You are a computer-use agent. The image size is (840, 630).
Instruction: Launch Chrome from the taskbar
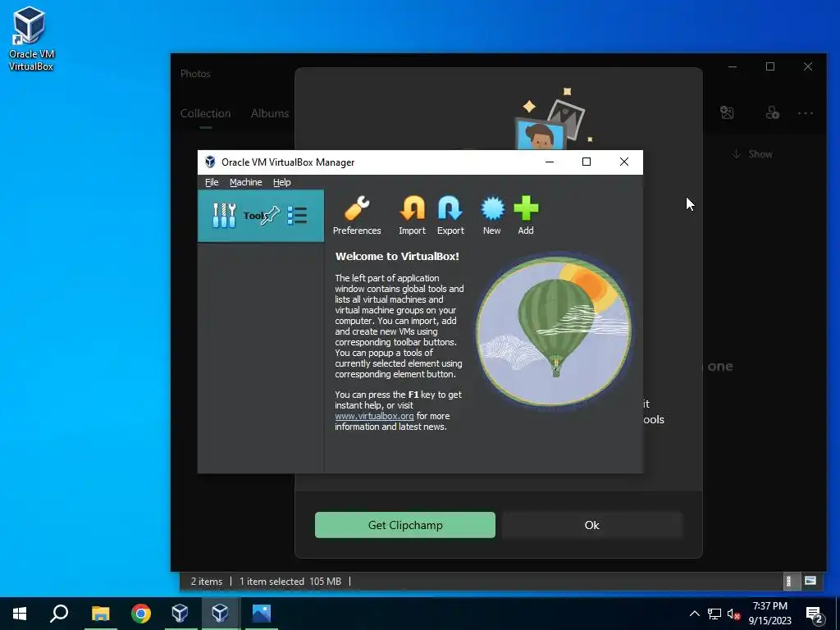pos(141,614)
